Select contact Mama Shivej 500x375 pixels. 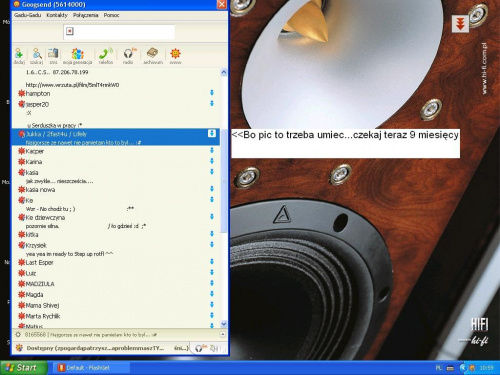point(42,305)
